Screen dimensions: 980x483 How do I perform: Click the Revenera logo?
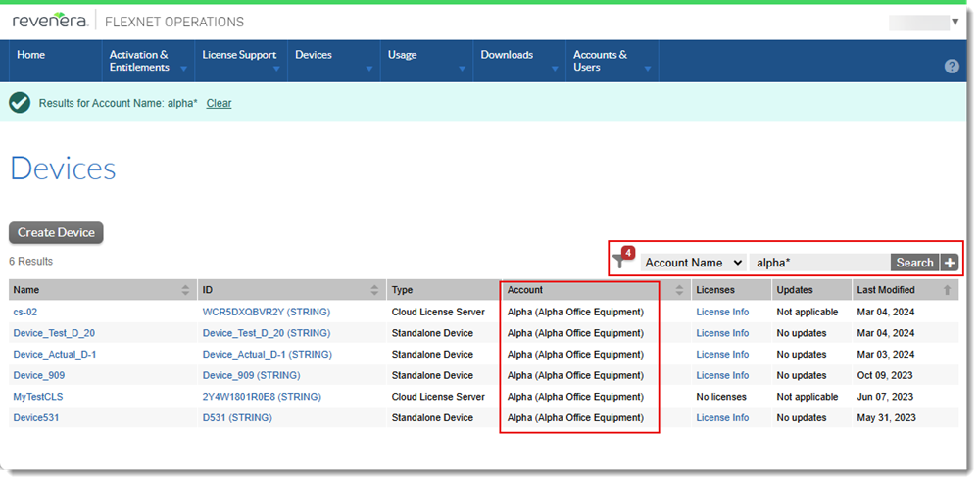point(49,21)
